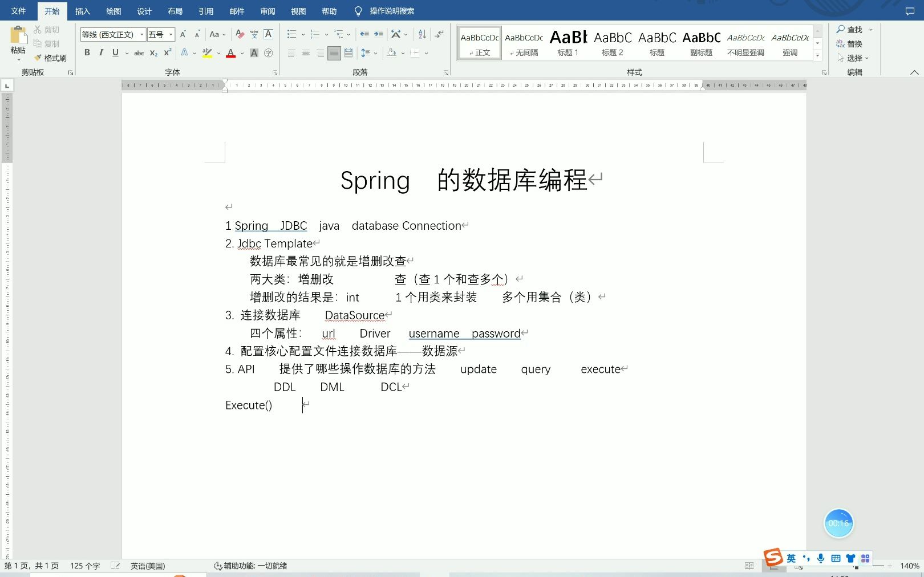Increase font size with grow-font icon
Image resolution: width=924 pixels, height=577 pixels.
pyautogui.click(x=183, y=34)
